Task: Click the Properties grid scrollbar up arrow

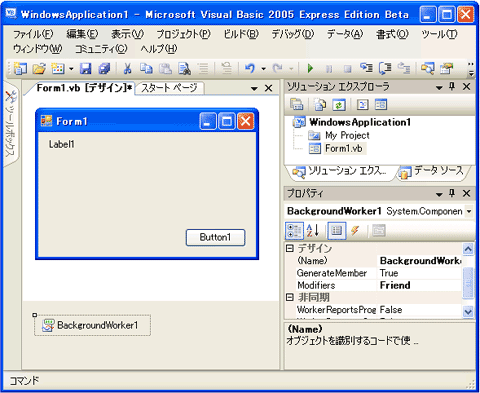Action: [468, 249]
